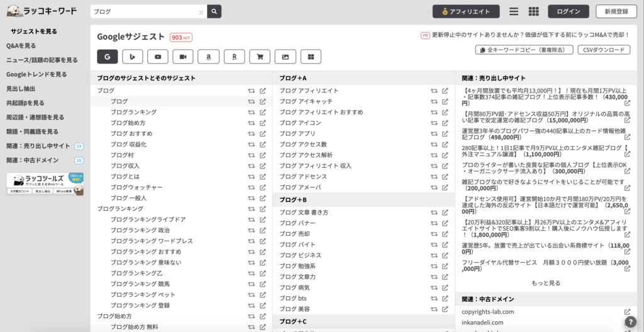Open the grid tools menu icon

click(533, 11)
